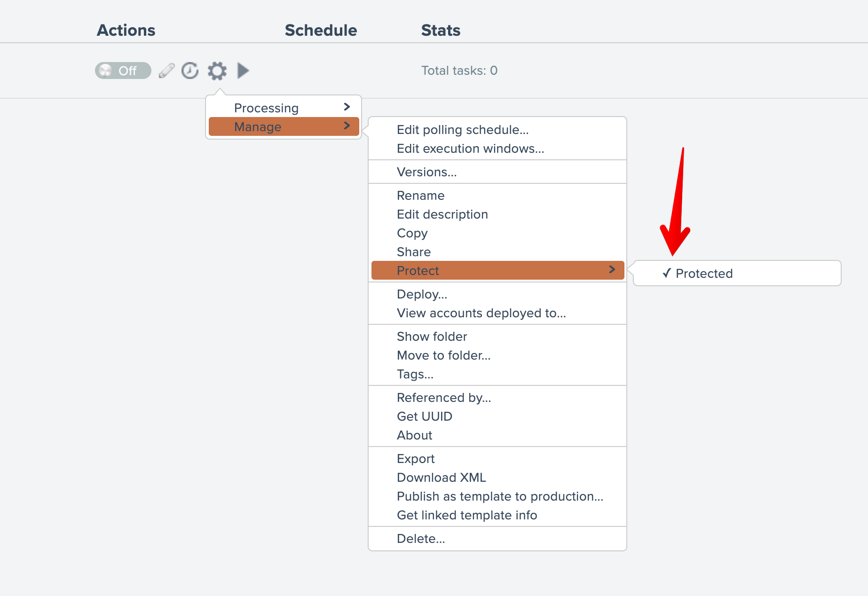Choose Copy from the menu

412,233
